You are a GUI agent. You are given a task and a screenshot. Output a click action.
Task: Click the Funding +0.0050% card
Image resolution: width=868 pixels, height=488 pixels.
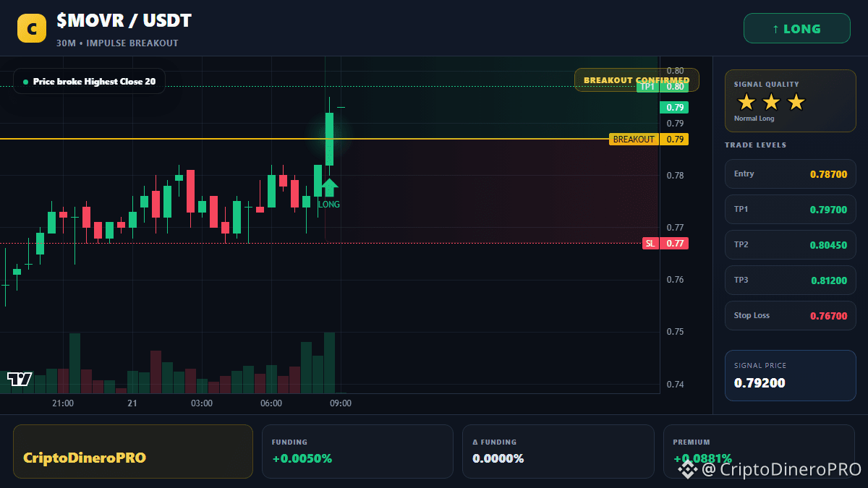(357, 451)
